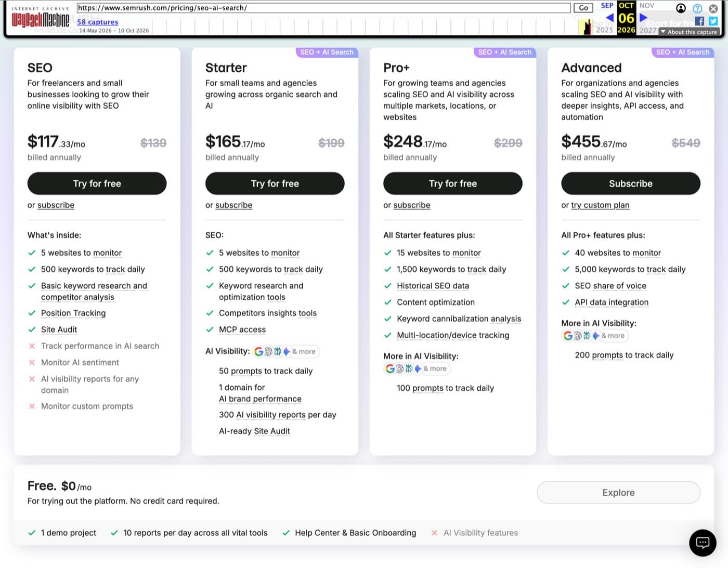Viewport: 728px width, 568px height.
Task: Click 'API data integration' feature
Action: pos(612,302)
